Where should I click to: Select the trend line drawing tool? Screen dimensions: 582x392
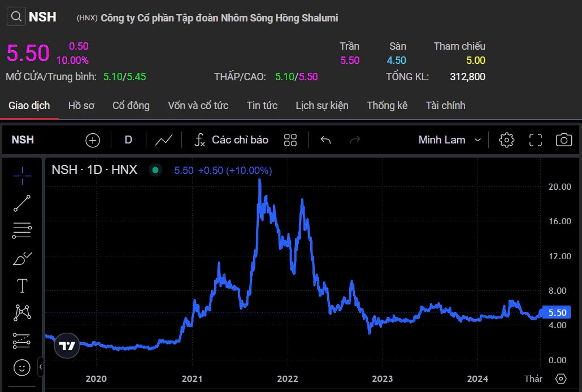(22, 203)
